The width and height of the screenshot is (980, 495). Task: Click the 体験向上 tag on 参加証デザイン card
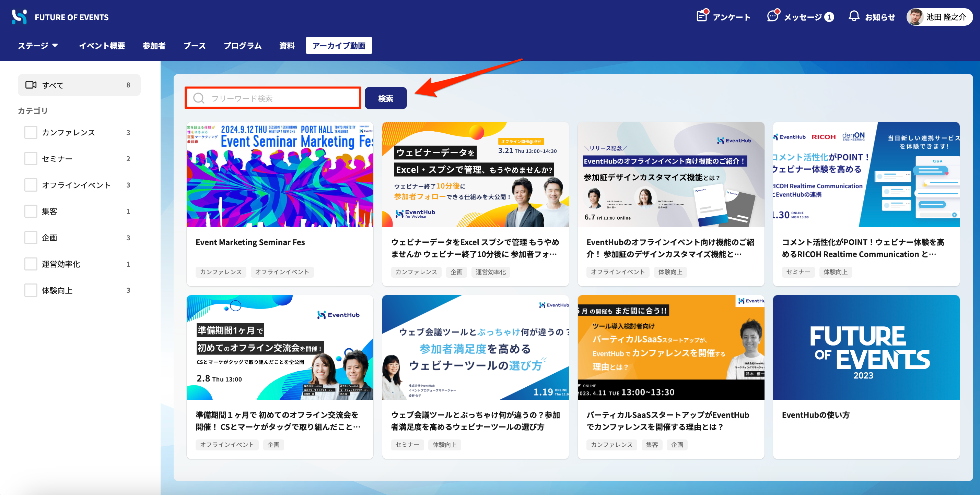[x=670, y=272]
